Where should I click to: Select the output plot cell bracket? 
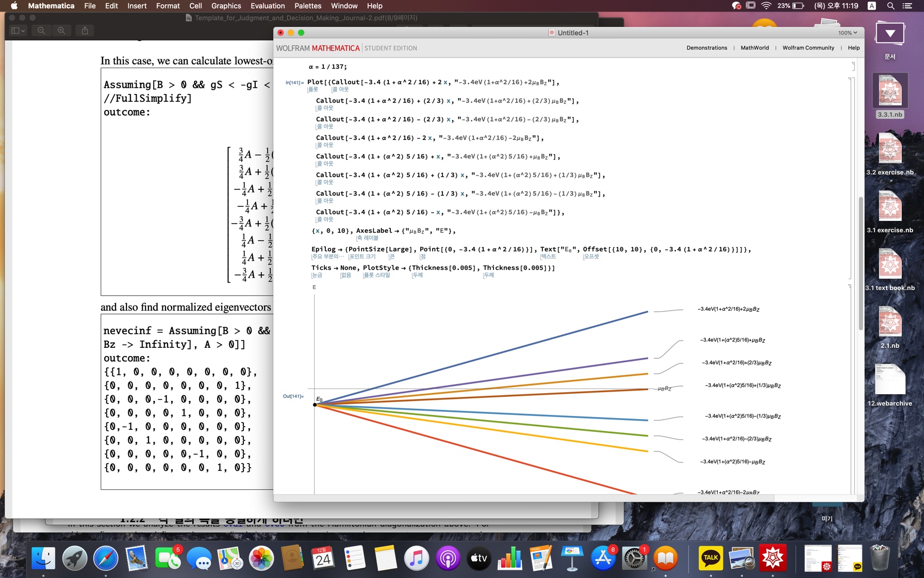click(x=851, y=390)
